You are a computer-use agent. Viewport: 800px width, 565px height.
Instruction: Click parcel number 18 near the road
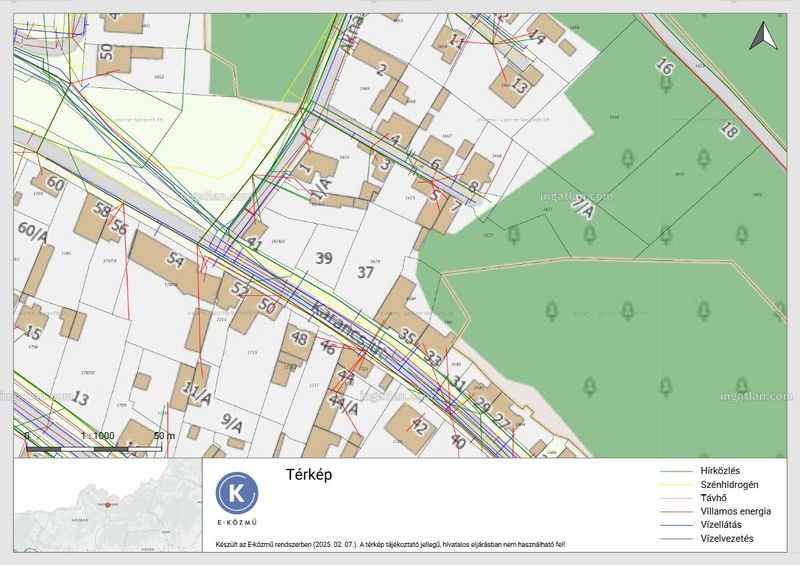[729, 129]
